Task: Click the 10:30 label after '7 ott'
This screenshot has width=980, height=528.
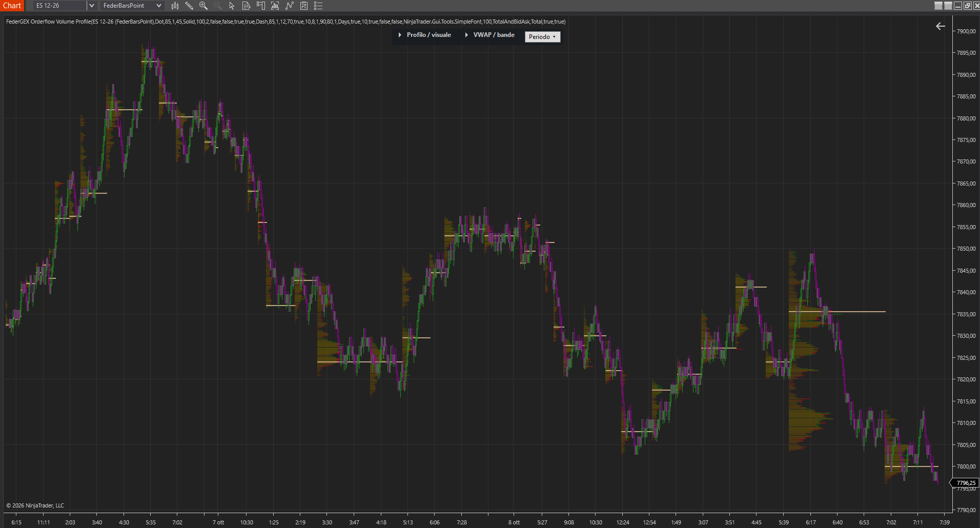Action: (247, 522)
